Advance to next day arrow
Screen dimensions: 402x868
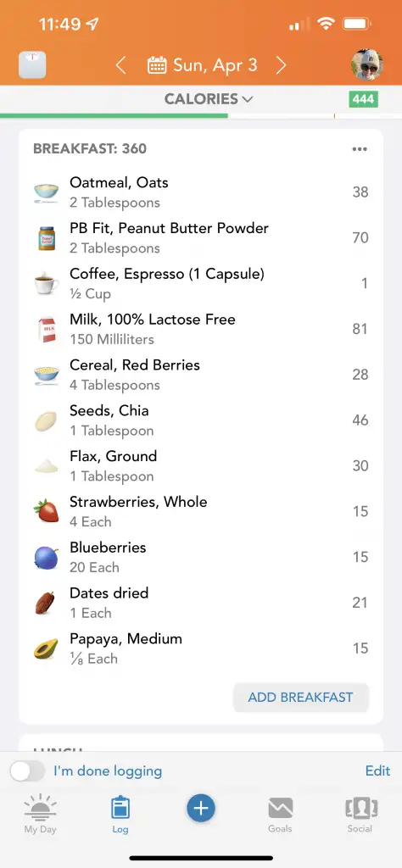[x=282, y=65]
